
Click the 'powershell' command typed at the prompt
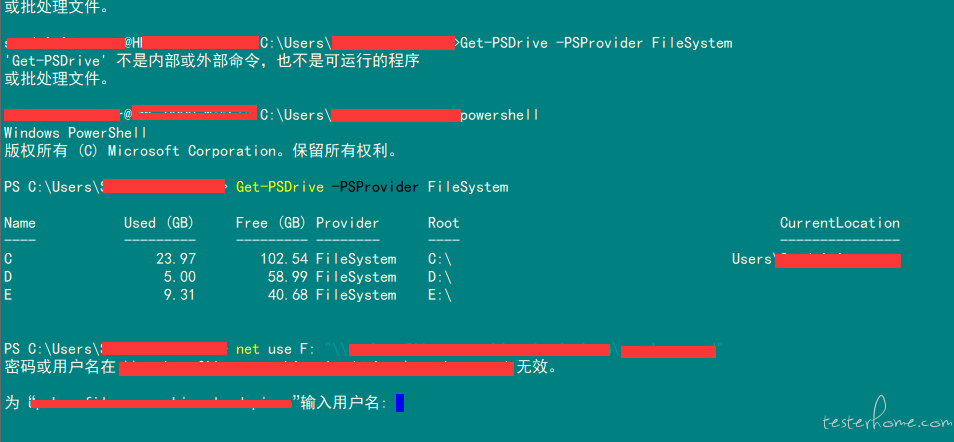500,115
